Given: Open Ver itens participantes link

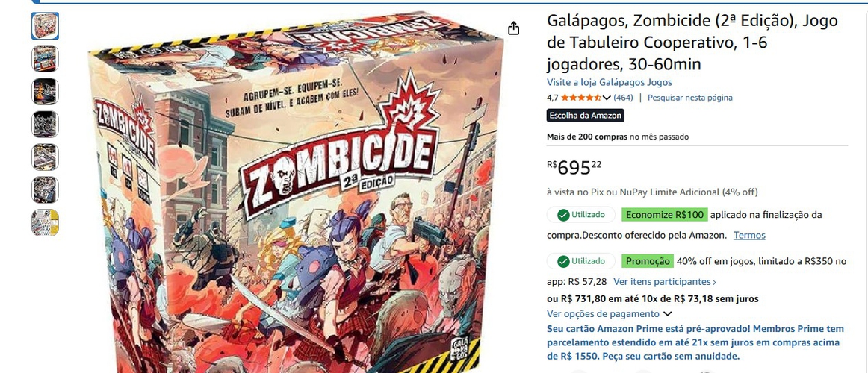Looking at the screenshot, I should pos(665,282).
